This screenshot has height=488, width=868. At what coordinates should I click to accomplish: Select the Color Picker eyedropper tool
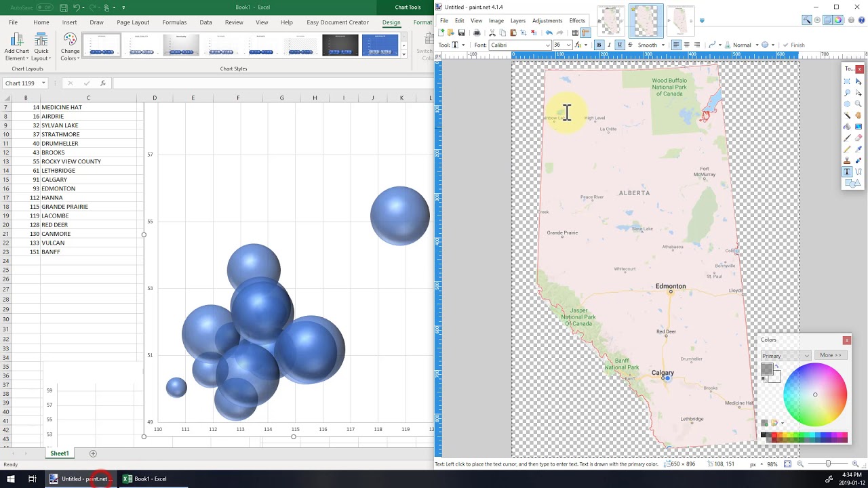(858, 149)
